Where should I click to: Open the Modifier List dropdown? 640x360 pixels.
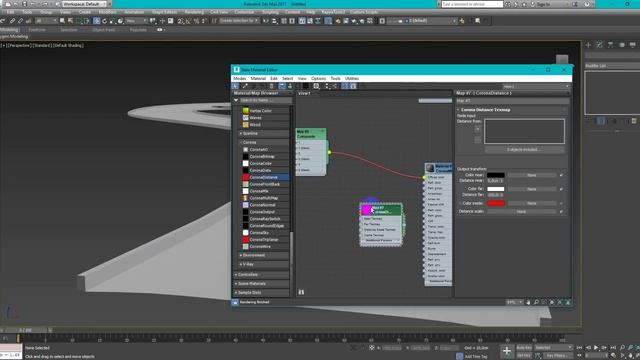click(x=612, y=66)
